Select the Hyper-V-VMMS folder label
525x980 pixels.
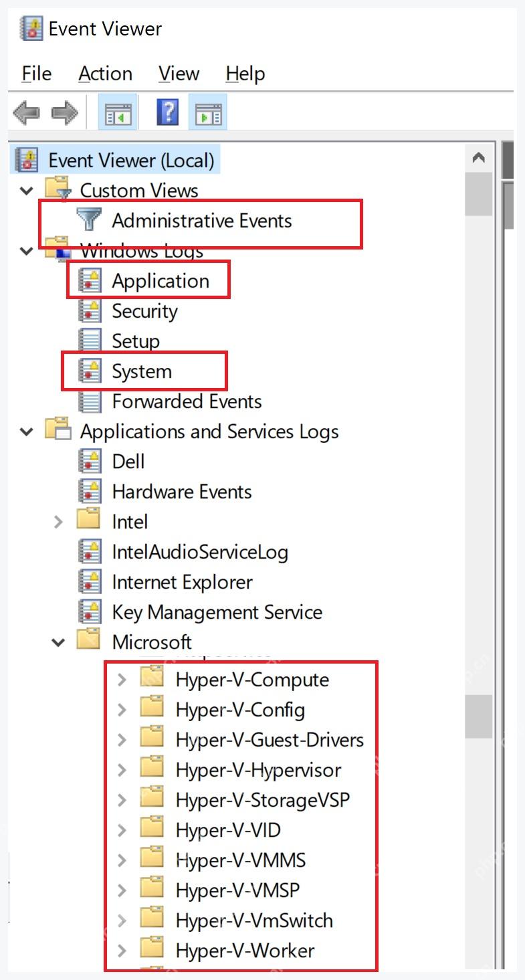tap(240, 860)
